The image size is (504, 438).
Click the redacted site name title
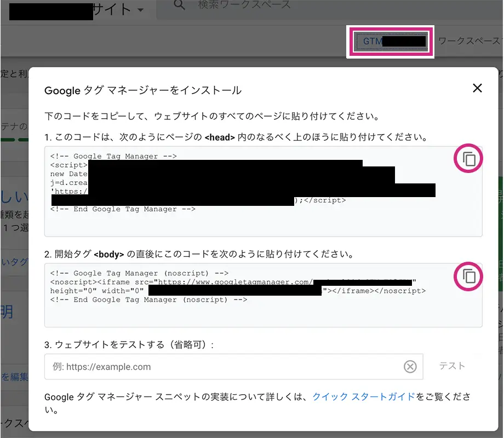pyautogui.click(x=71, y=10)
